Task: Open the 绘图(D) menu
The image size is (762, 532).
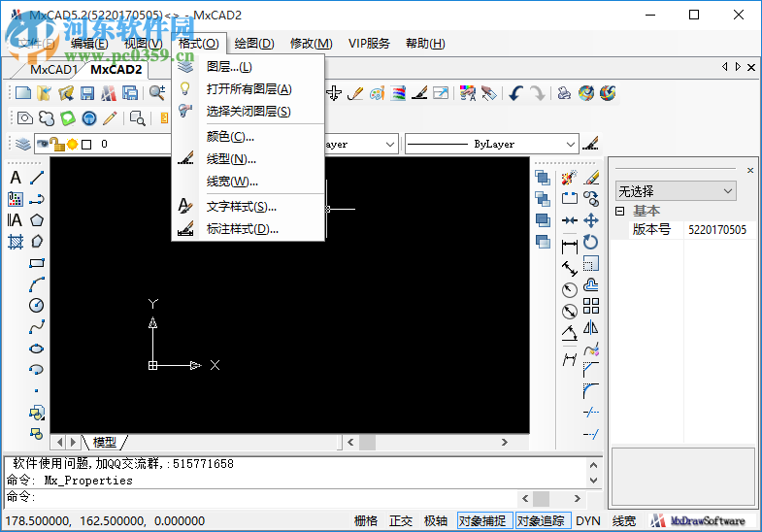Action: coord(254,44)
